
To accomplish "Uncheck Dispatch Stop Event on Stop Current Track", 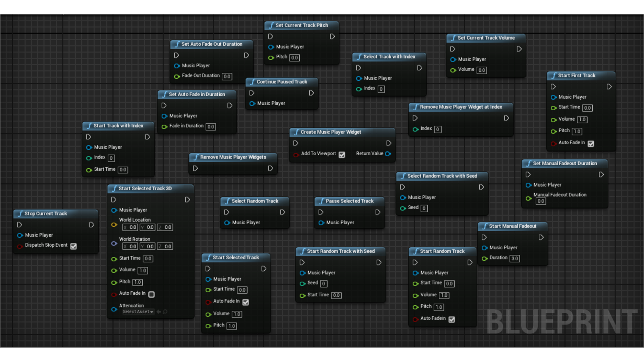I will [73, 246].
